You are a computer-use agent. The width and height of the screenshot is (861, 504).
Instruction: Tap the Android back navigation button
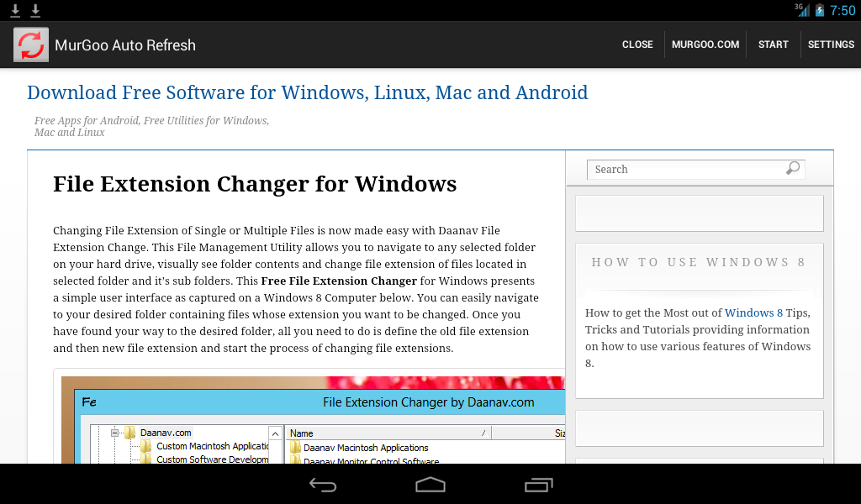coord(323,484)
